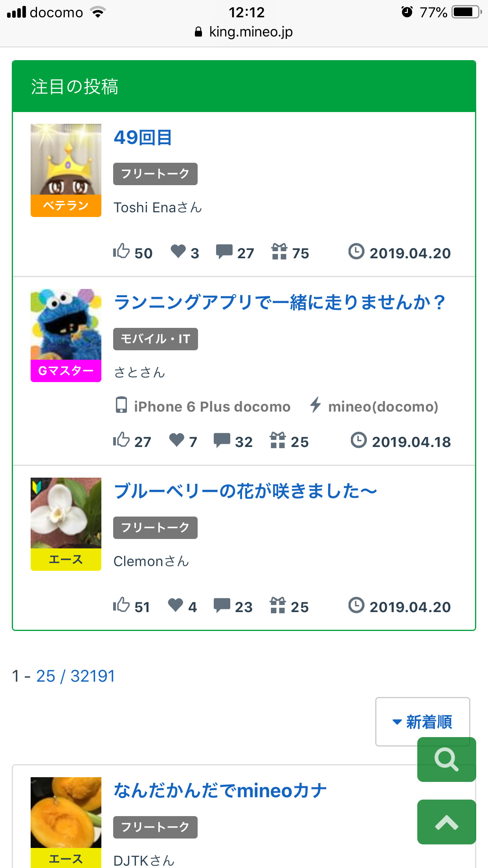Tap Toshi Ena's crown avatar thumbnail
This screenshot has height=868, width=488.
coord(66,160)
